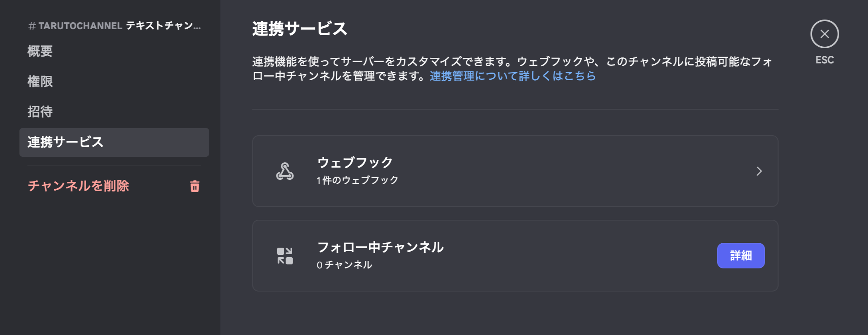Open the ウェブフック settings card
This screenshot has height=335, width=868.
click(514, 171)
